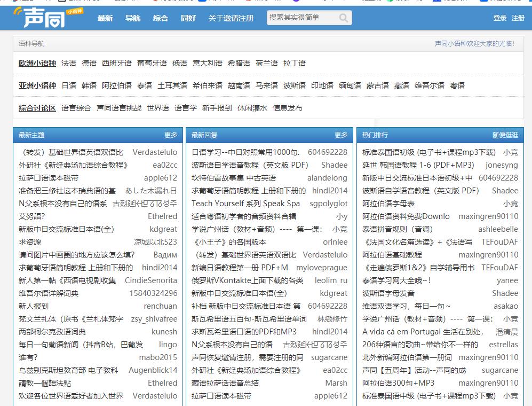Click the search magnifier icon
The height and width of the screenshot is (406, 532).
pyautogui.click(x=342, y=18)
